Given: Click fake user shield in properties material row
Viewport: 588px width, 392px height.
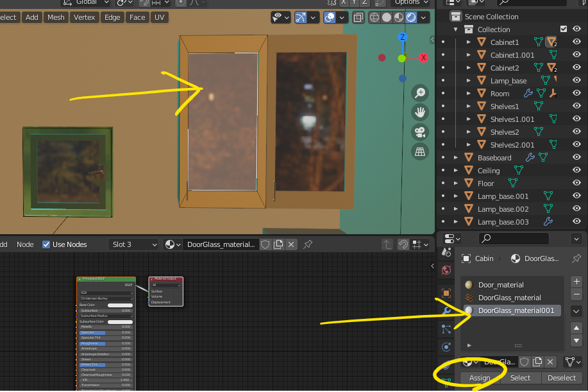Looking at the screenshot, I should (525, 362).
